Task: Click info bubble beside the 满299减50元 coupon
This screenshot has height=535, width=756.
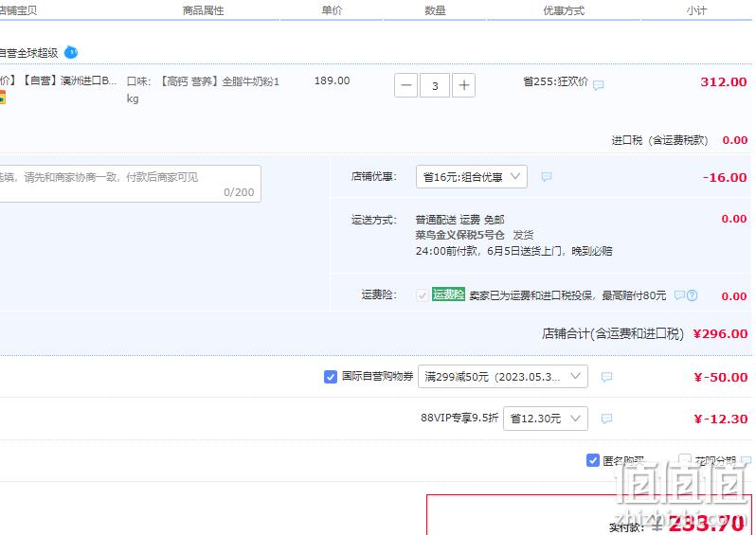Action: click(607, 377)
